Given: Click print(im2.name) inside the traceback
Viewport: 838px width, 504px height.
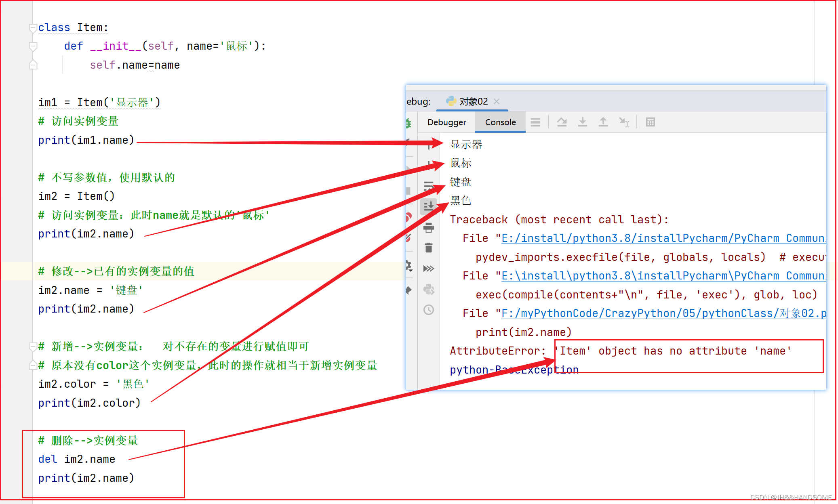Looking at the screenshot, I should (x=524, y=332).
